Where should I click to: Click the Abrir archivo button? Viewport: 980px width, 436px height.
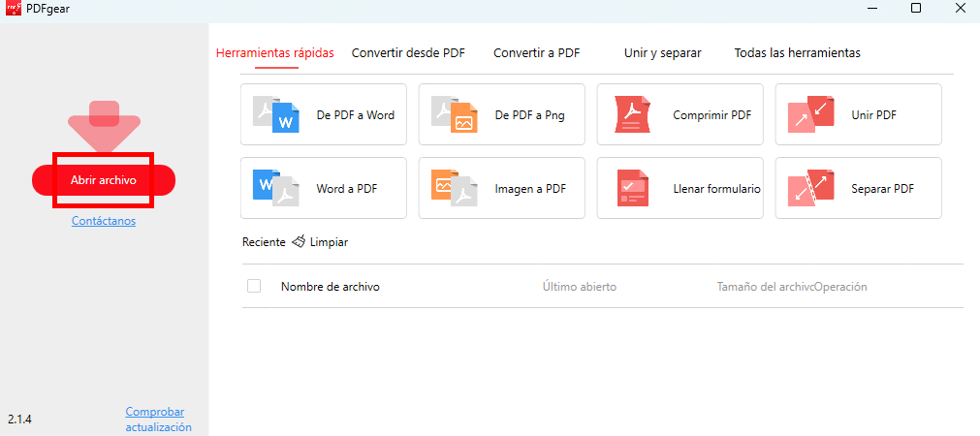(x=104, y=180)
